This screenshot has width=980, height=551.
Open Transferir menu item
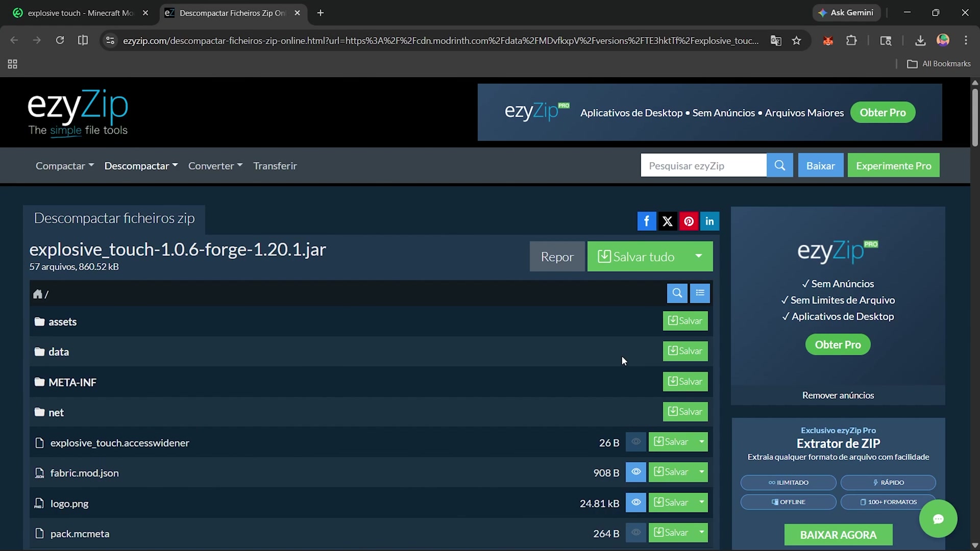point(275,166)
